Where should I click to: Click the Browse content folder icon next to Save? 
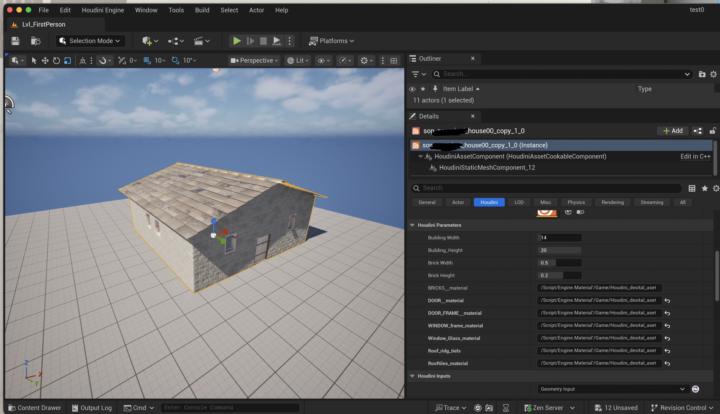click(x=35, y=41)
